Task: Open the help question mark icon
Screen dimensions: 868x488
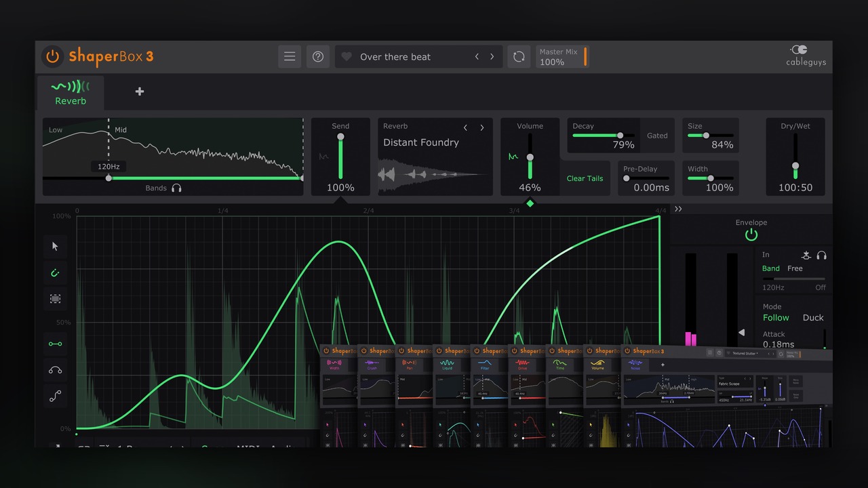Action: pos(318,57)
